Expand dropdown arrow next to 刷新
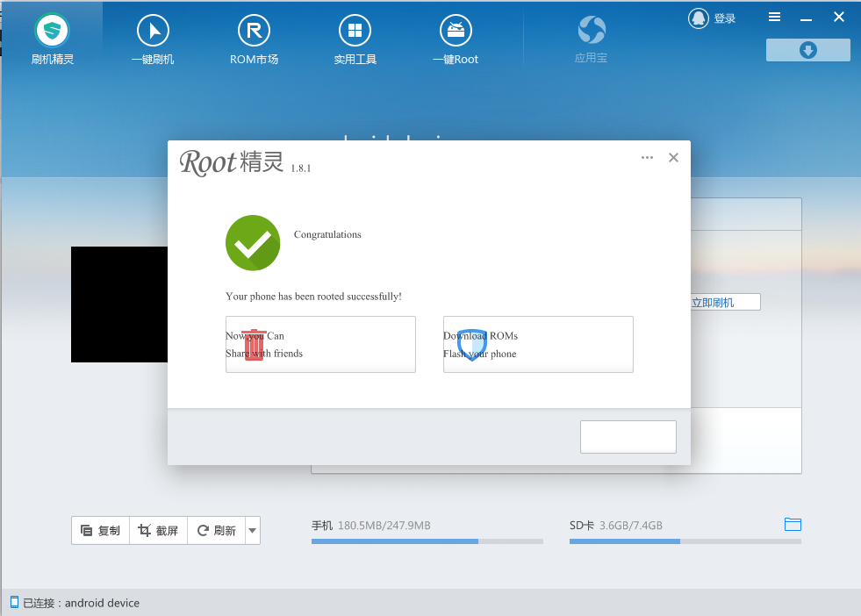Screen dimensions: 861x616 [253, 531]
